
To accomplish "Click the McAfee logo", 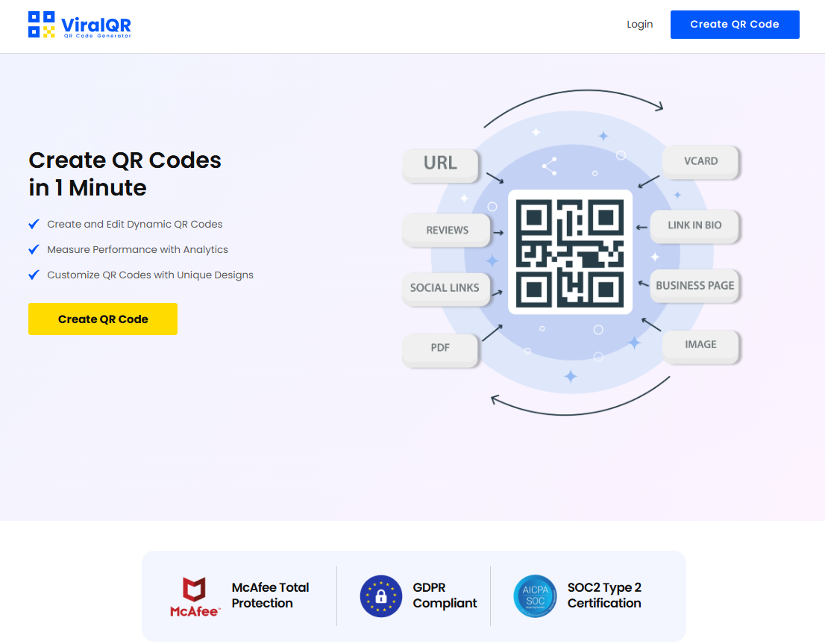I will point(194,596).
